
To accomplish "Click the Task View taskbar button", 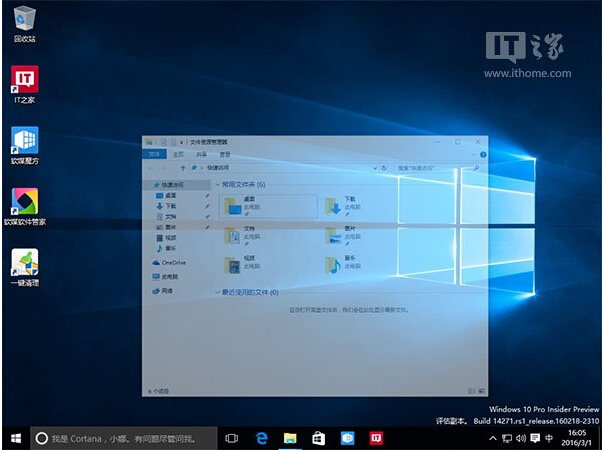I will [x=232, y=438].
